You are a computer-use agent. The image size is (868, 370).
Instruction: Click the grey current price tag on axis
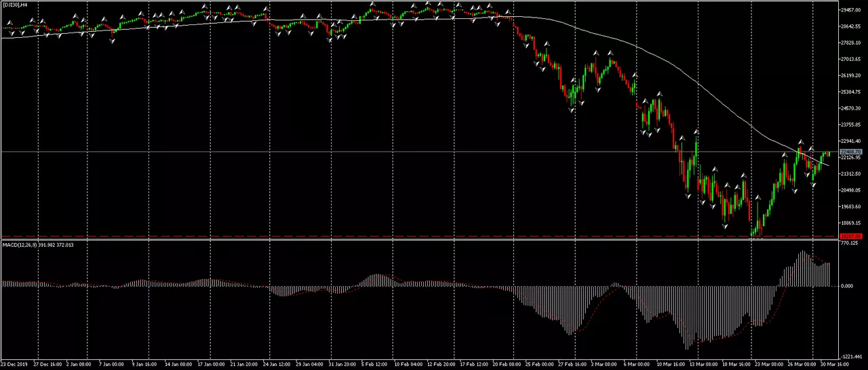click(x=850, y=152)
